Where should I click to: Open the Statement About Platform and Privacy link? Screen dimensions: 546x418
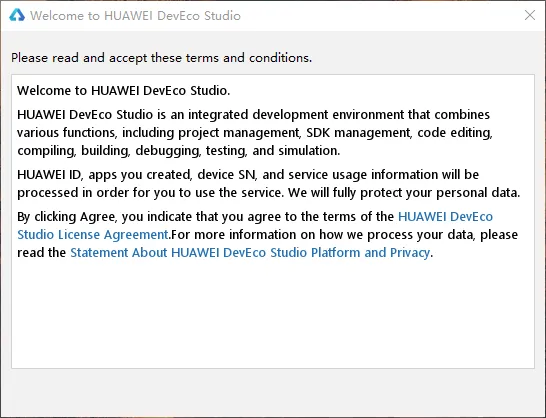click(x=250, y=253)
